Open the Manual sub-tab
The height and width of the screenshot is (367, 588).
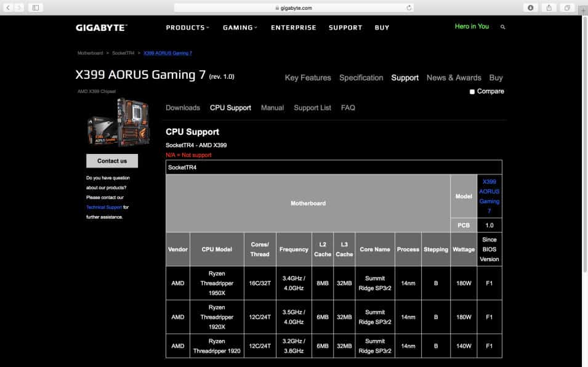click(x=272, y=108)
